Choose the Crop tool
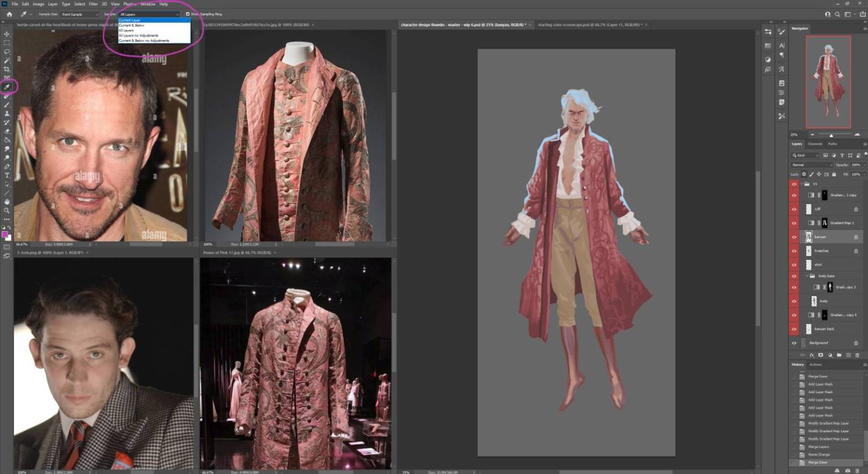The height and width of the screenshot is (474, 868). 7,69
